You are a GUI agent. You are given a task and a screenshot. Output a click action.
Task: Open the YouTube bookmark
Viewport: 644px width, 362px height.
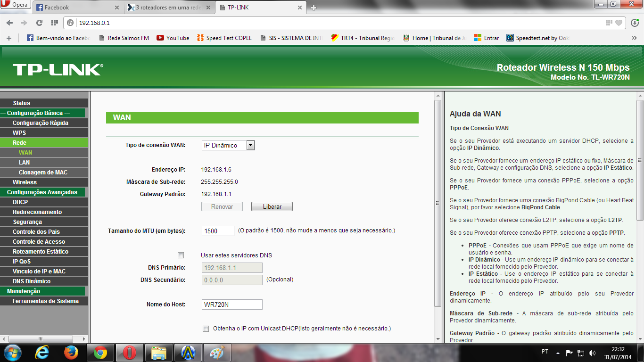click(x=173, y=38)
